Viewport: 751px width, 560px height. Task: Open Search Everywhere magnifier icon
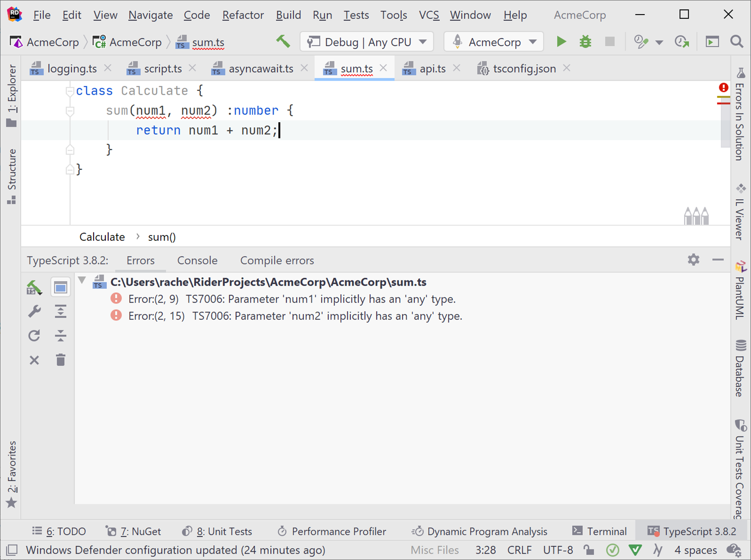pos(736,42)
